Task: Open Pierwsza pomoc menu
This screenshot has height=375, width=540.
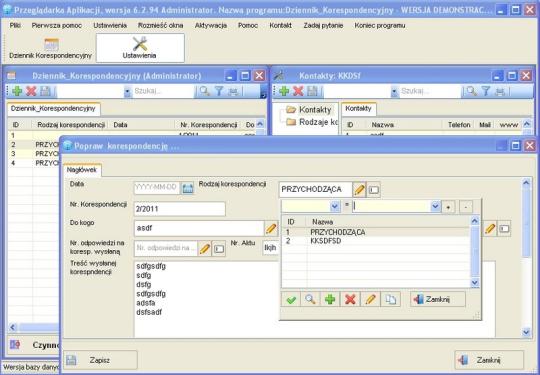Action: pyautogui.click(x=57, y=25)
